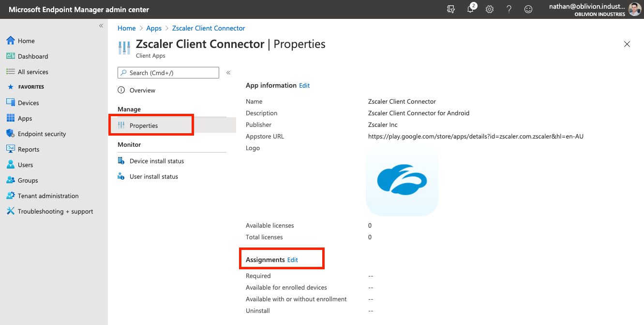Click the Home breadcrumb link
Screen dimensions: 644x325
[127, 28]
